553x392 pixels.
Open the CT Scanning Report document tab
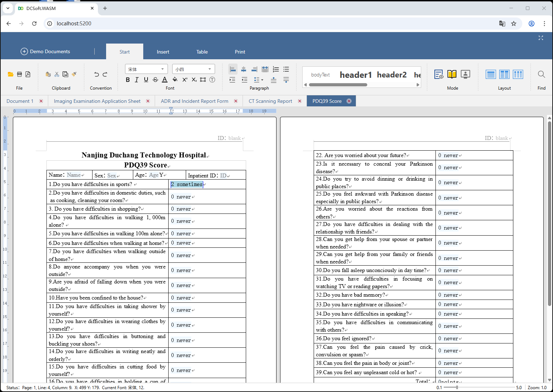tap(270, 101)
